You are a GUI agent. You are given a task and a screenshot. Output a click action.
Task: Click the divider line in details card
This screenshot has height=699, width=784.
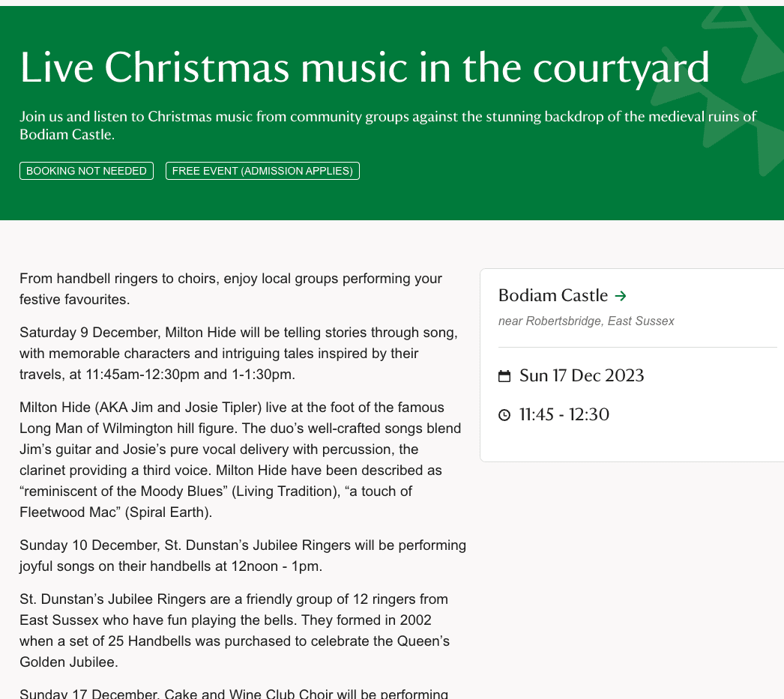pyautogui.click(x=638, y=347)
